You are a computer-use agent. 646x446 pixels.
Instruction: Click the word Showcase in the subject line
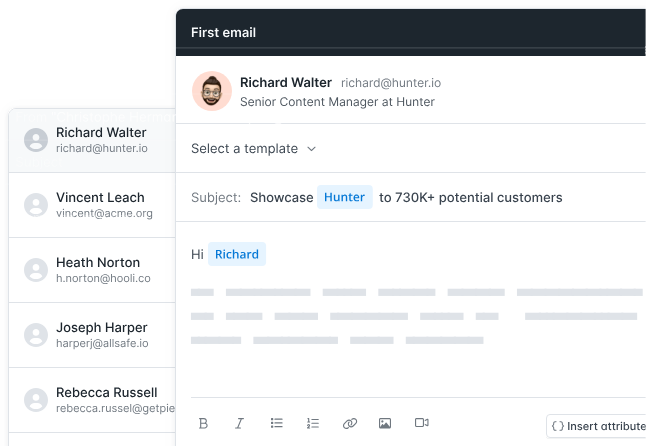[x=282, y=198]
